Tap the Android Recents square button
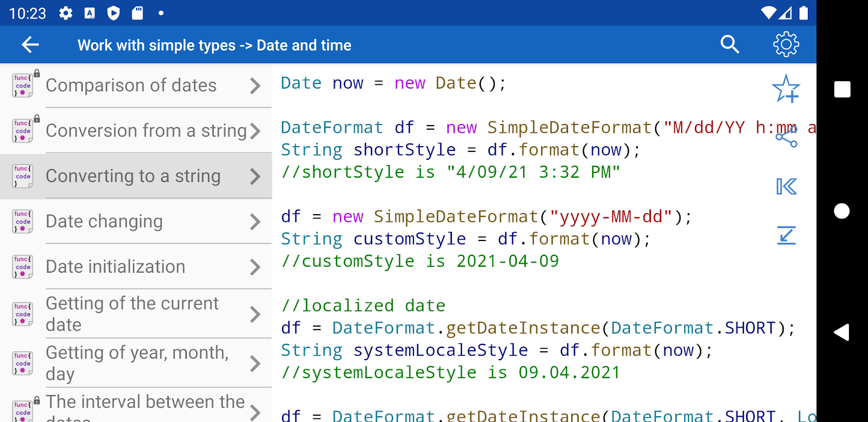 click(x=842, y=90)
